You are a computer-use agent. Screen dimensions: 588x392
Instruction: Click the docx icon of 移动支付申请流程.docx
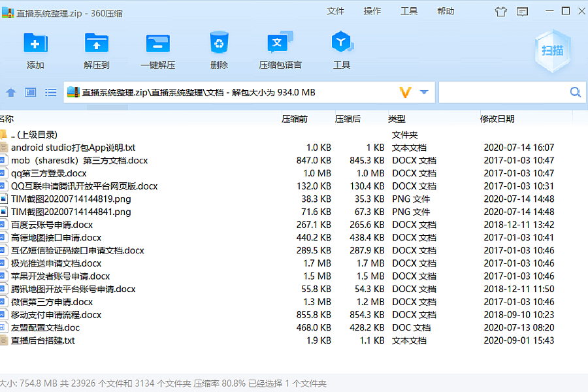pyautogui.click(x=3, y=314)
